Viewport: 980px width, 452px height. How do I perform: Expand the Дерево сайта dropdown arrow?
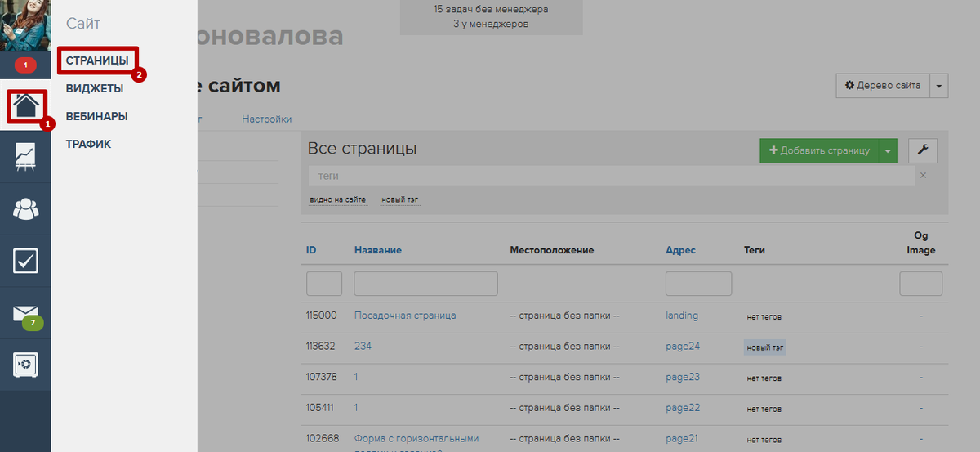(939, 86)
